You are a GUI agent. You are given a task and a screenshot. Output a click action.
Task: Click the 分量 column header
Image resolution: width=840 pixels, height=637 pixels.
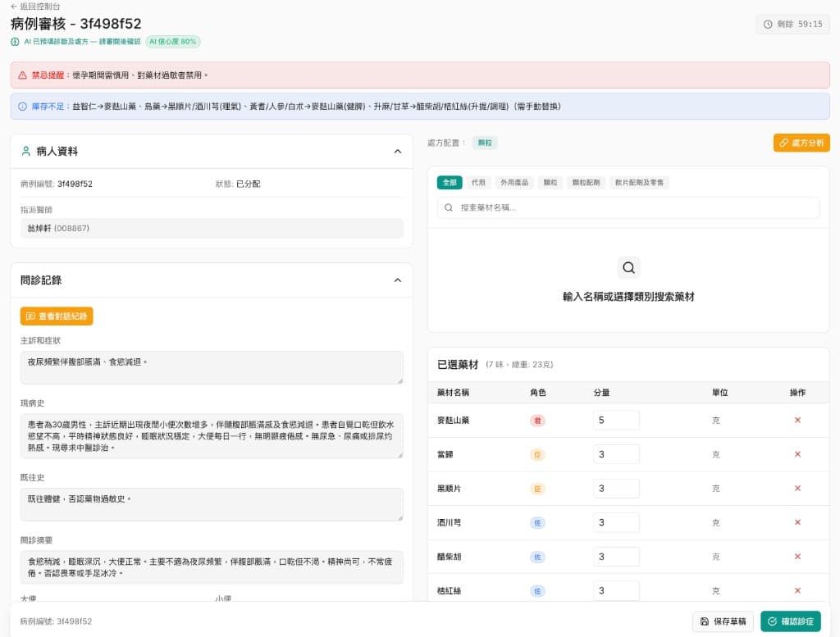pyautogui.click(x=601, y=393)
